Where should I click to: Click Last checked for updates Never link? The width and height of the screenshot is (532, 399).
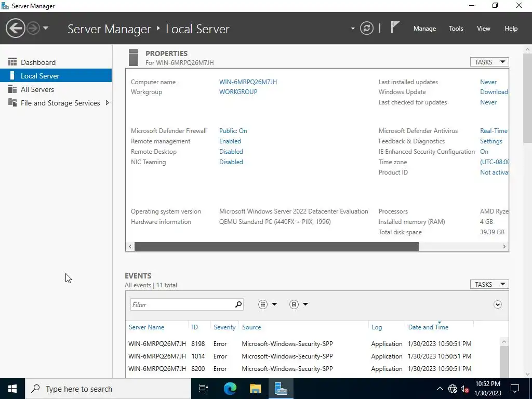click(x=488, y=102)
